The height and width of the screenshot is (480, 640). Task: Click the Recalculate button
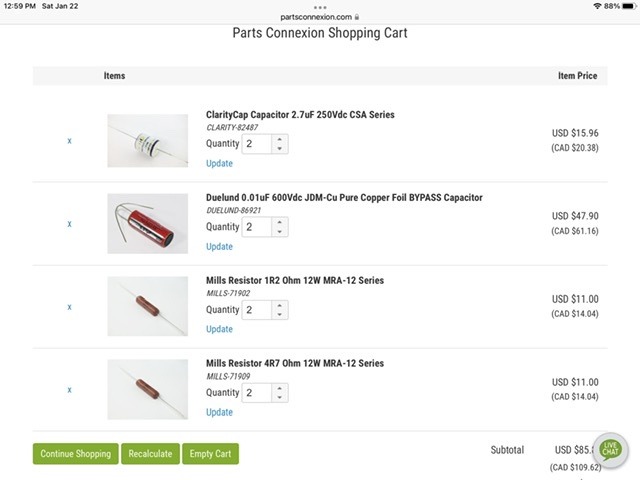point(150,454)
